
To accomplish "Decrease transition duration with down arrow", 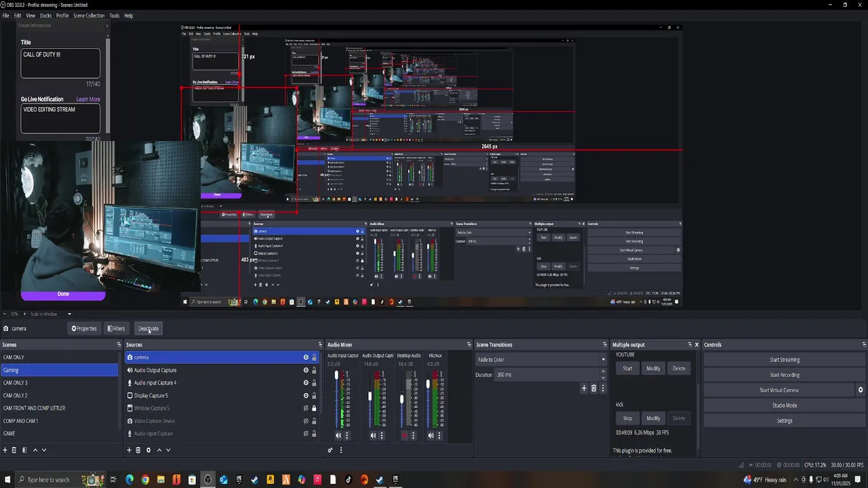I will click(x=603, y=377).
